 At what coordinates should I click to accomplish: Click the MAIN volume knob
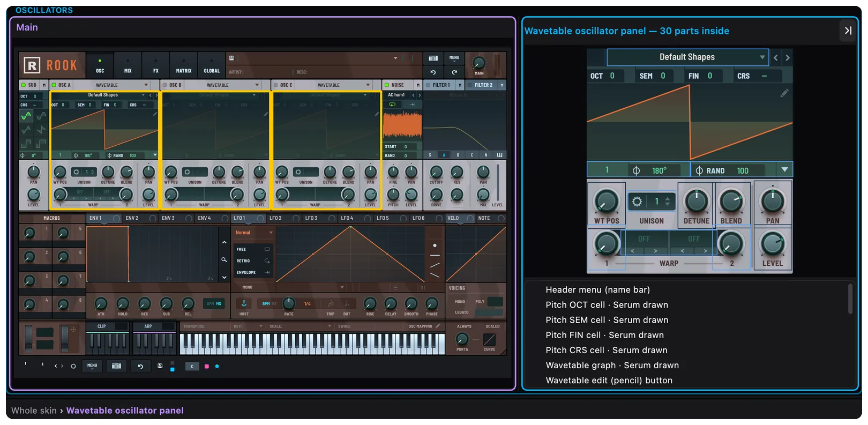coord(479,62)
